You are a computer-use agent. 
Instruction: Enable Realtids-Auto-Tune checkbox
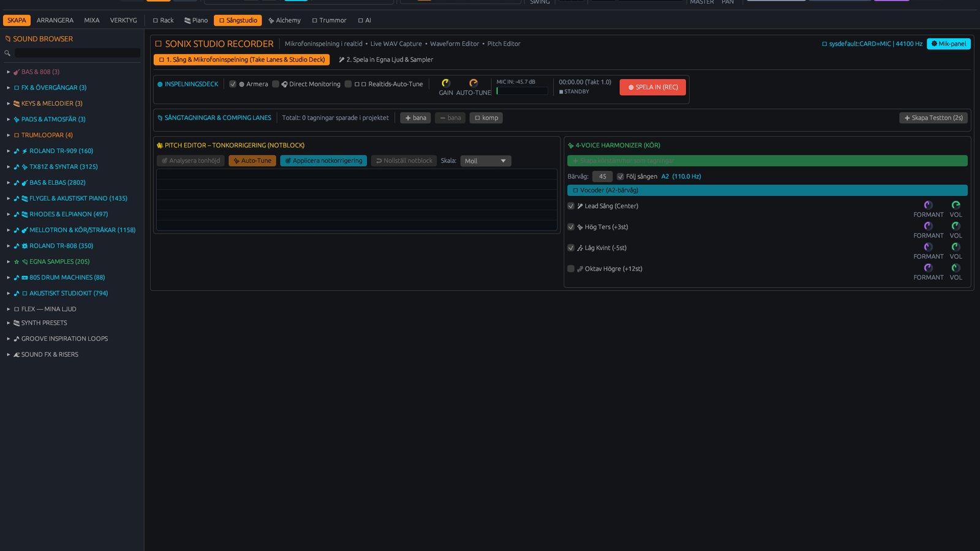[x=348, y=84]
